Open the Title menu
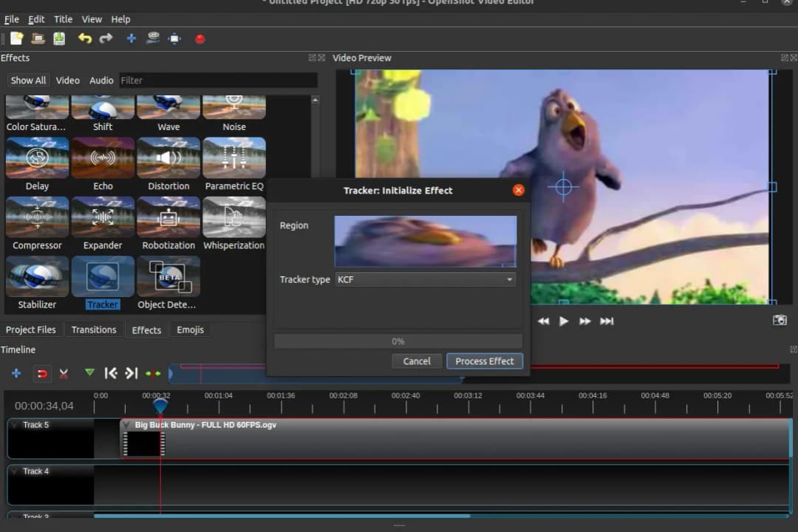The width and height of the screenshot is (798, 532). click(x=63, y=19)
